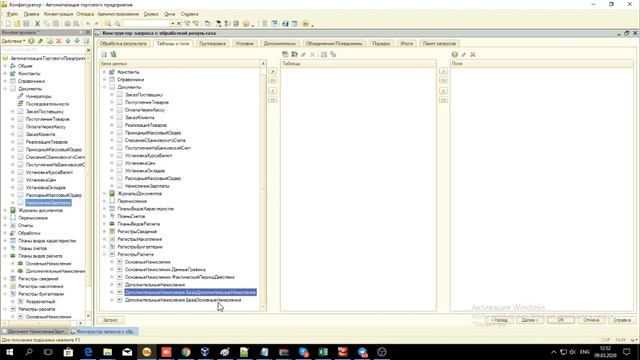Select ПоступлениеТоваров in База данных tree
The height and width of the screenshot is (360, 640).
click(147, 102)
